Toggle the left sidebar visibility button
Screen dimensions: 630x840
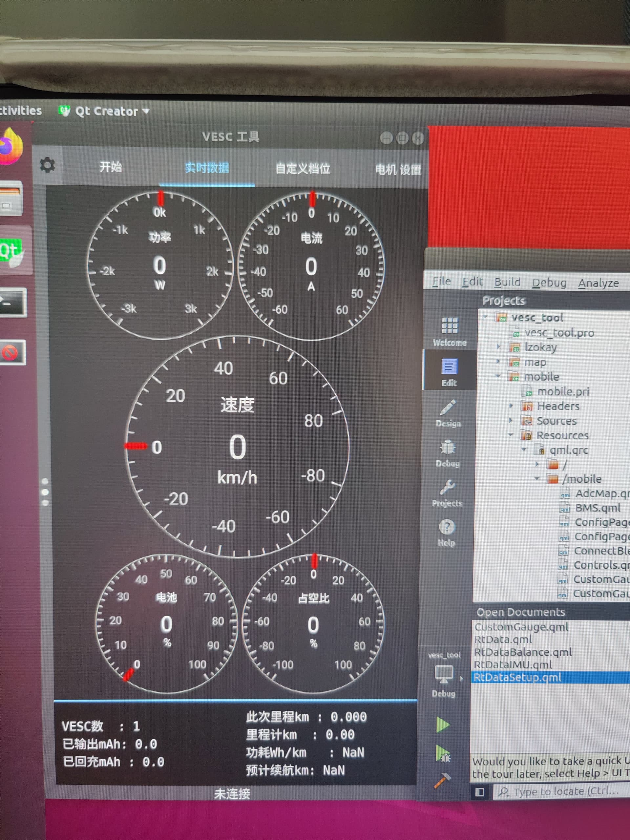pyautogui.click(x=480, y=792)
